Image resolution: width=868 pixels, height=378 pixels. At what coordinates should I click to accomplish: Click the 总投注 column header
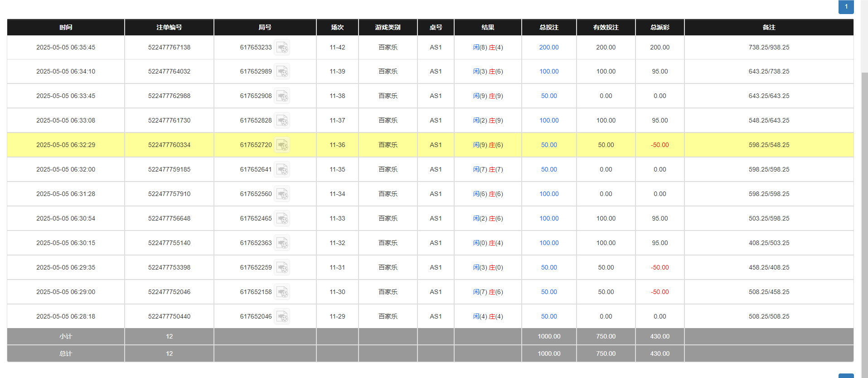tap(548, 27)
